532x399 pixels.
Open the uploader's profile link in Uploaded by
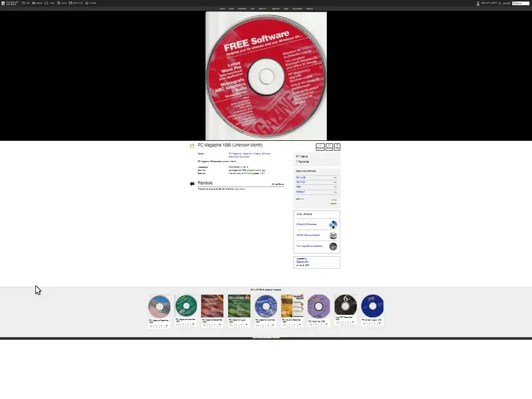point(302,262)
